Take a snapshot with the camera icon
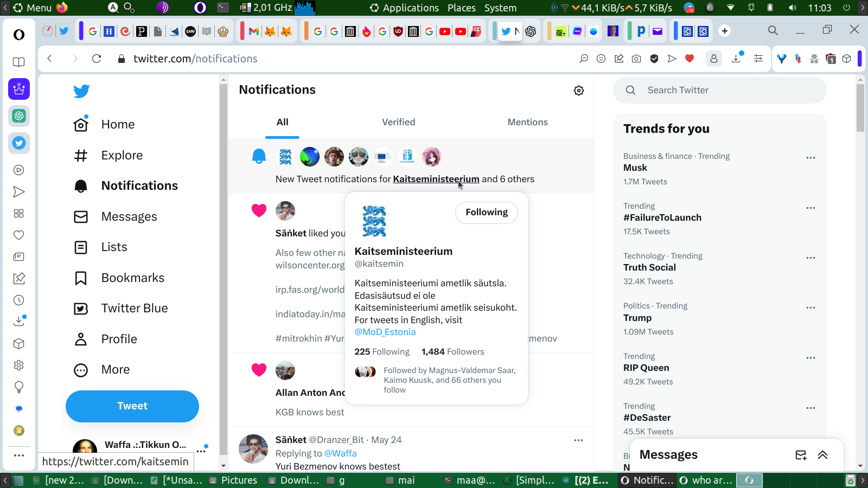Viewport: 868px width, 488px height. point(636,59)
